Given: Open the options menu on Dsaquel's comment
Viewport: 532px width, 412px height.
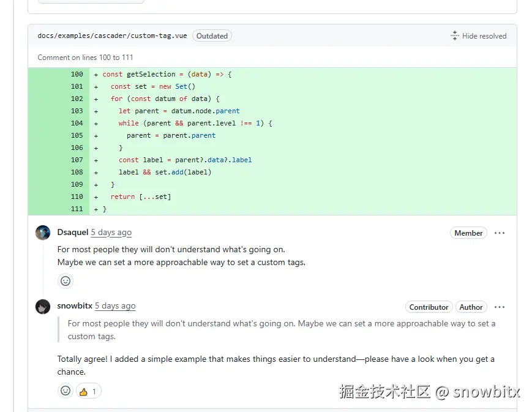Looking at the screenshot, I should (500, 233).
